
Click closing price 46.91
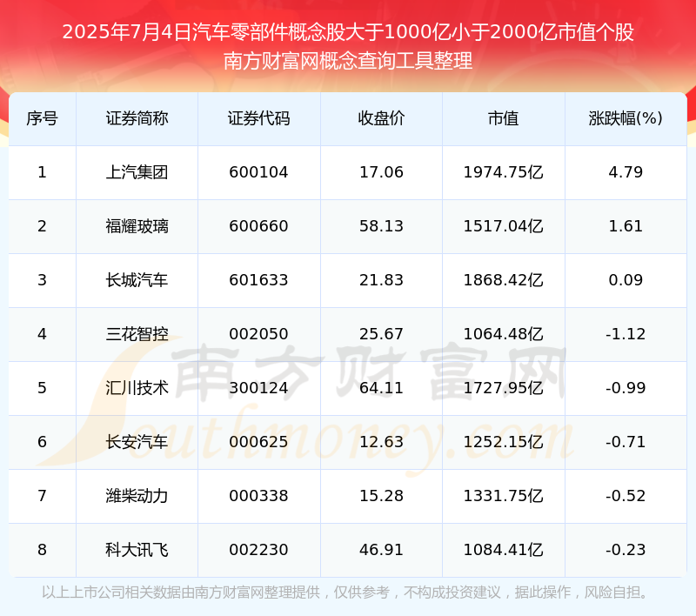point(381,550)
